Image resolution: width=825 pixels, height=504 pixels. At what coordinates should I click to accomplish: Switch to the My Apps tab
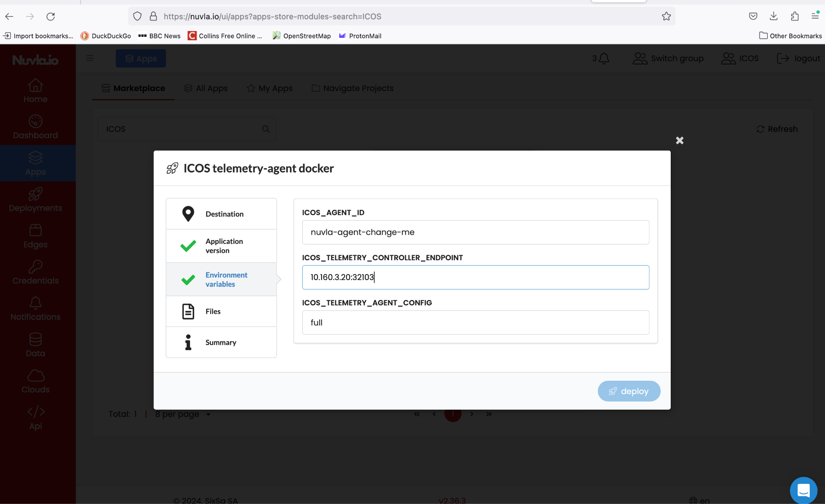tap(269, 88)
